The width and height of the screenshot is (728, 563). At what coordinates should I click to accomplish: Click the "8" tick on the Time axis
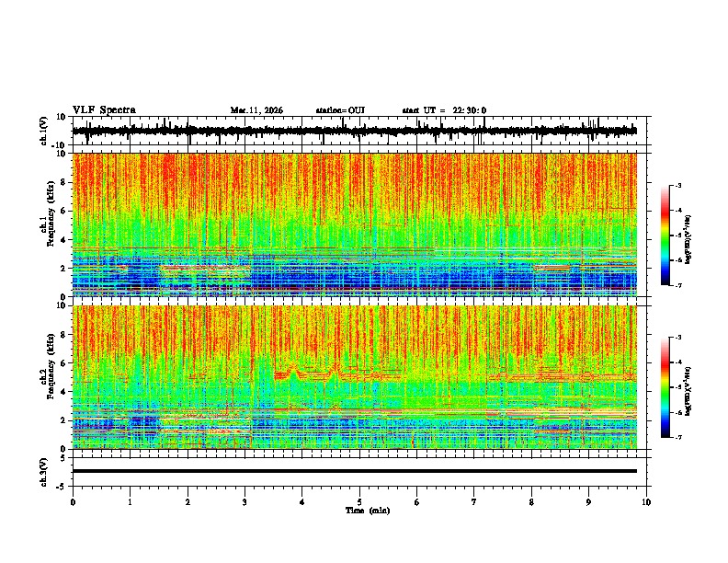[531, 502]
